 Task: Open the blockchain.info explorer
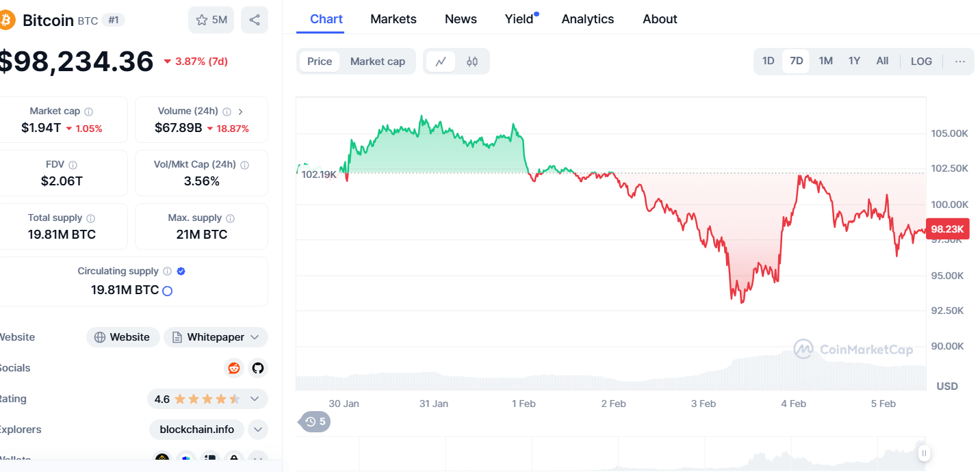point(197,430)
